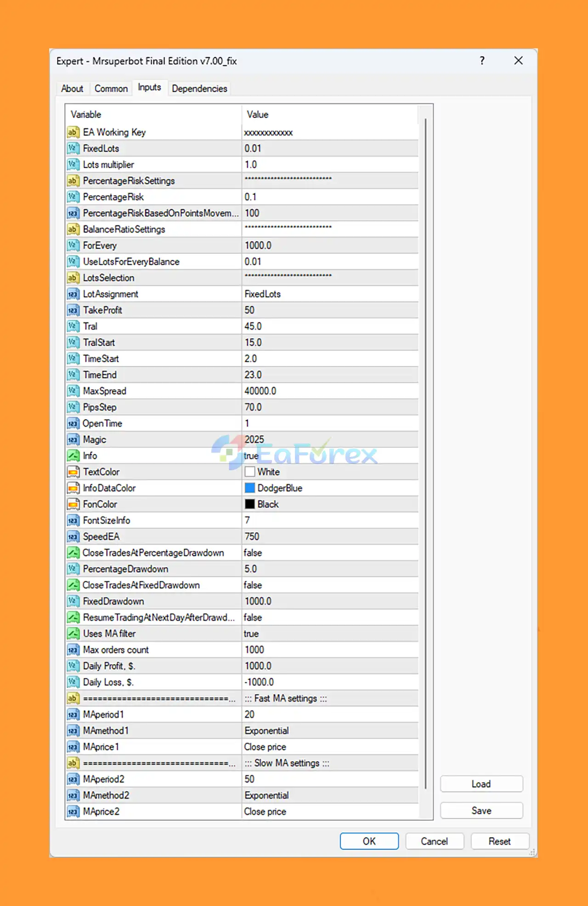Toggle ResumeTradingAtNextDayAfterDrawd... false value
This screenshot has width=588, height=906.
coord(330,617)
